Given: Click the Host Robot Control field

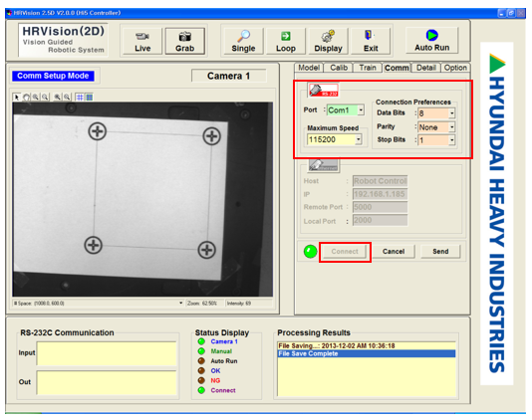Looking at the screenshot, I should point(380,181).
